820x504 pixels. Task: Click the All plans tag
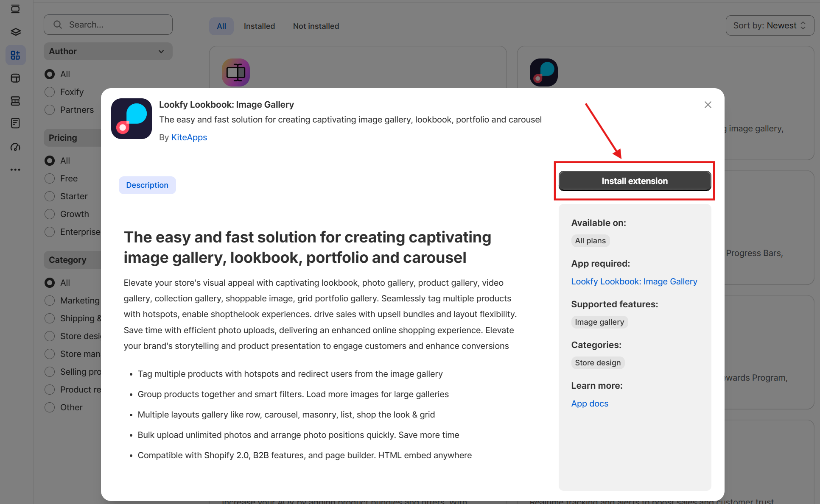point(591,241)
